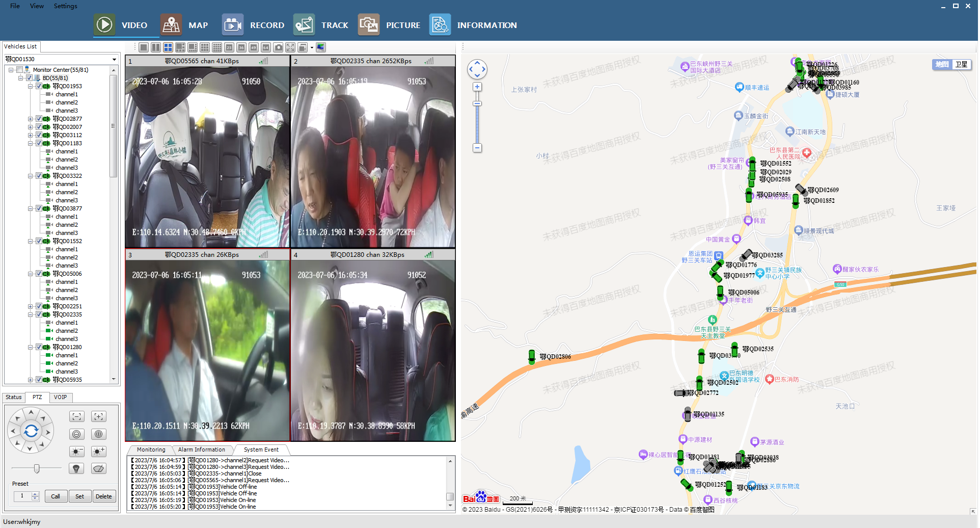Switch to the 64-window video layout
Screen dimensions: 980x528
pyautogui.click(x=266, y=47)
